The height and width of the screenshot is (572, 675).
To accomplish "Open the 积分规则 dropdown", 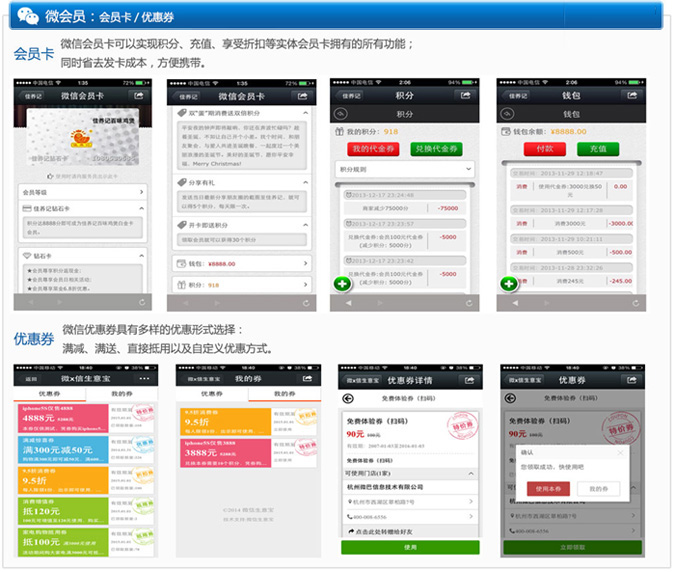I will click(x=405, y=170).
